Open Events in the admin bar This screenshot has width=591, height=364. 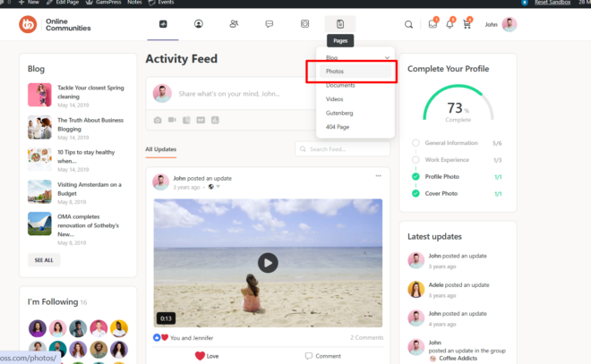click(x=161, y=3)
